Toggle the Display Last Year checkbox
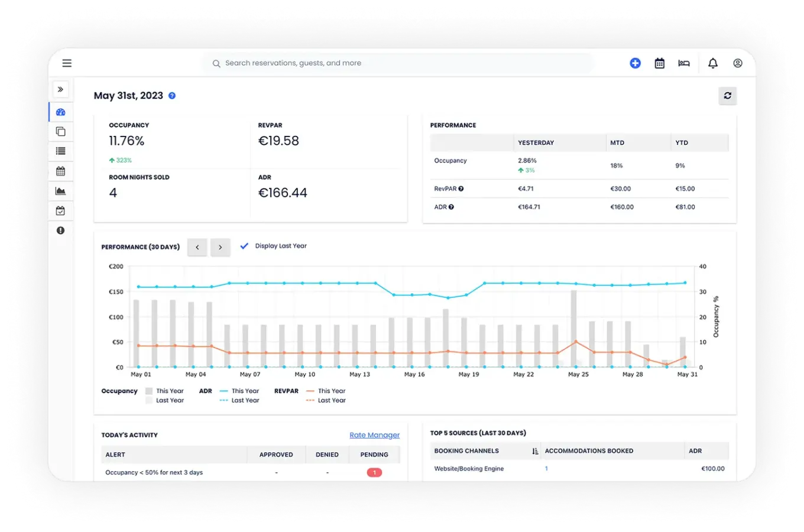This screenshot has height=532, width=804. pos(244,246)
